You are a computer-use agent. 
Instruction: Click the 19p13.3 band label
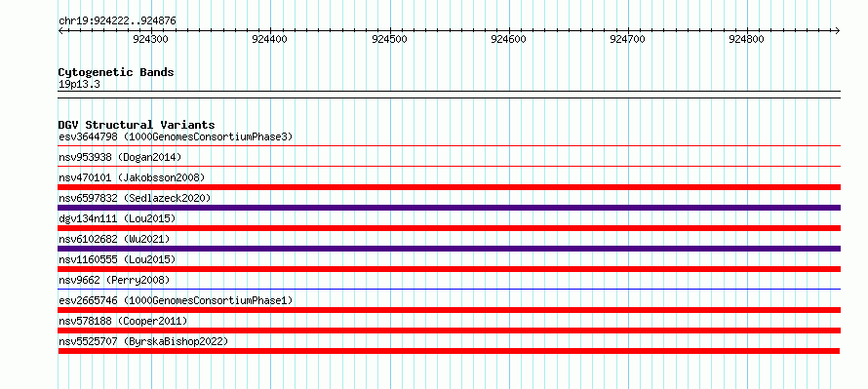pos(79,85)
